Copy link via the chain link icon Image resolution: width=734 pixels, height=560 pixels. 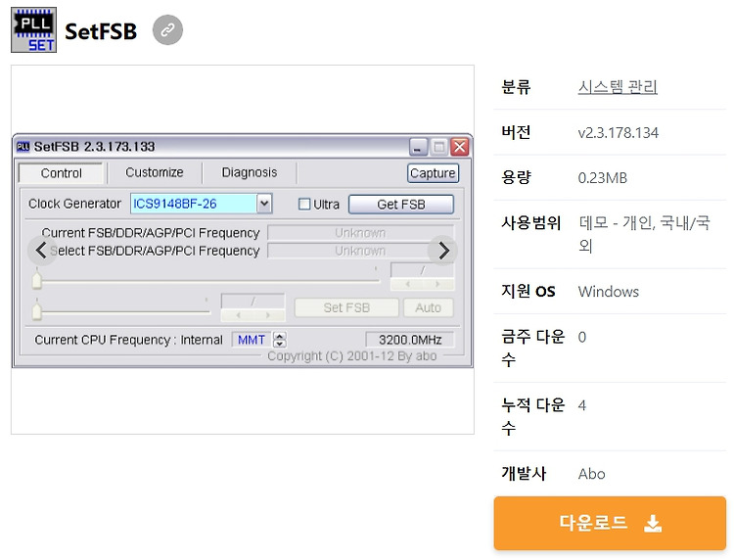click(167, 30)
